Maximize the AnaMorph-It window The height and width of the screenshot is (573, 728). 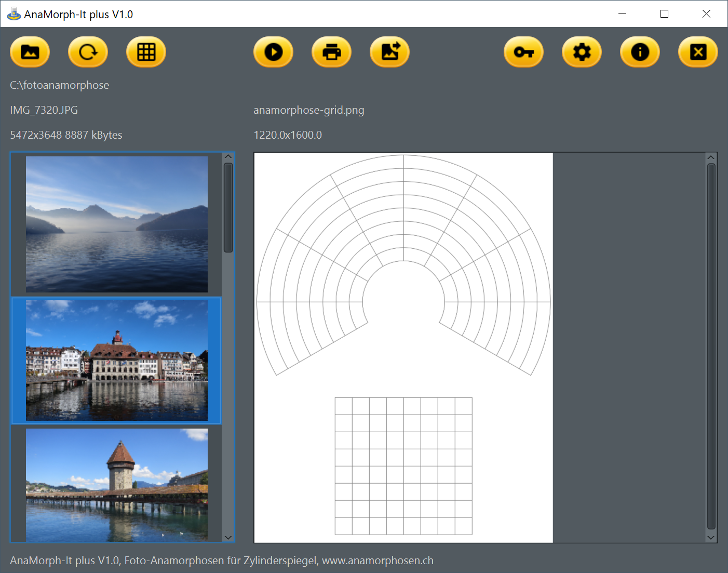point(664,14)
